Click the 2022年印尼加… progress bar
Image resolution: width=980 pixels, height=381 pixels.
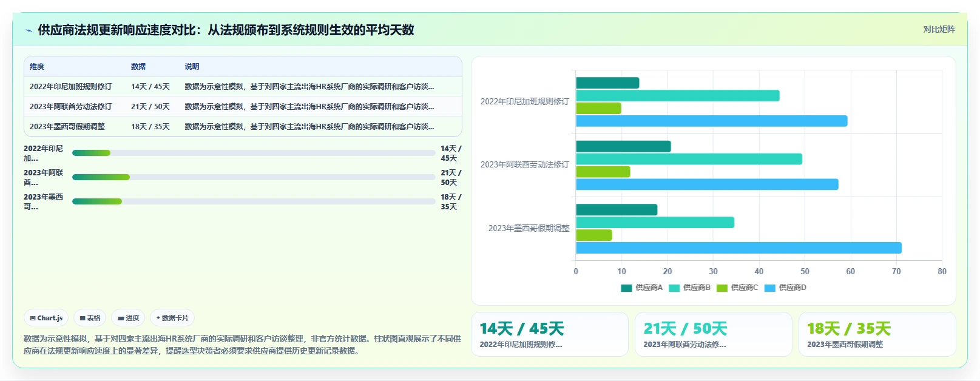pos(254,153)
